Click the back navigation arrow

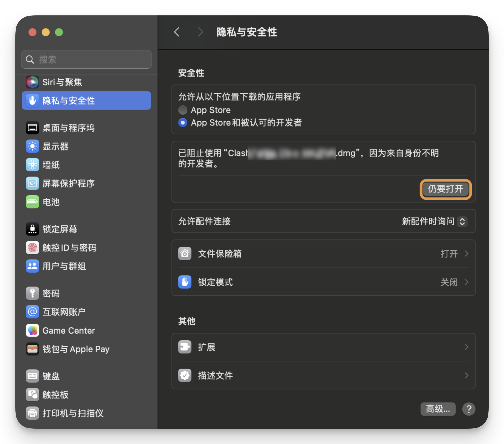pos(177,32)
